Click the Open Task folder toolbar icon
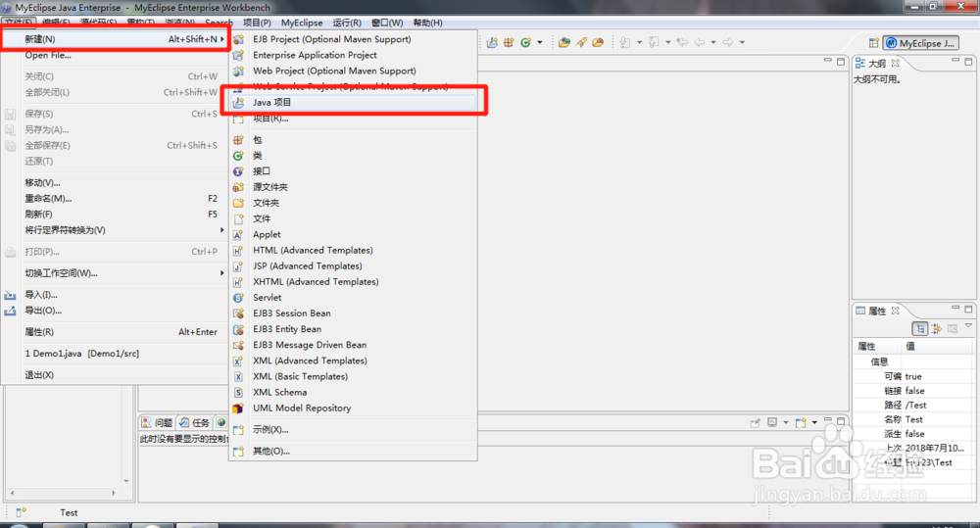This screenshot has width=980, height=528. (598, 42)
